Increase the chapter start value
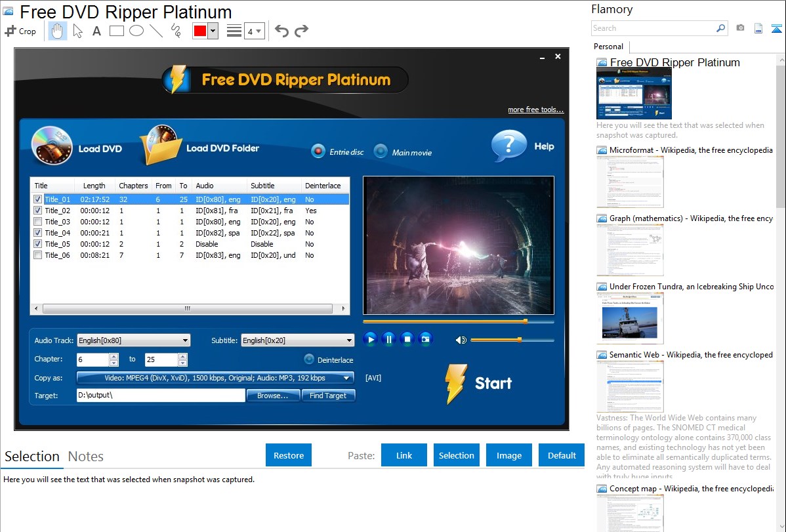786x532 pixels. pyautogui.click(x=114, y=356)
